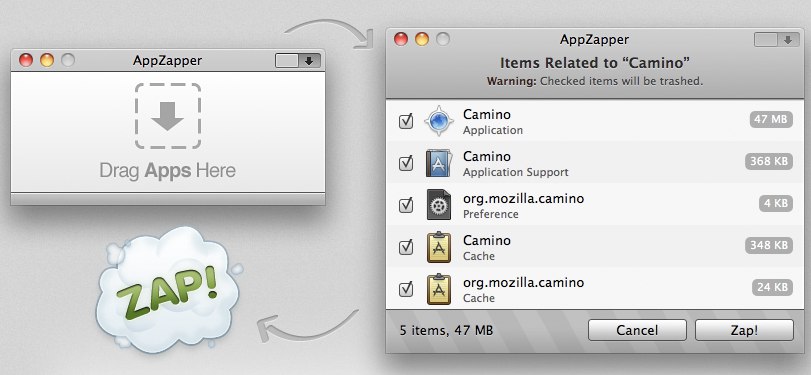
Task: Click the Zap! button
Action: [x=744, y=330]
